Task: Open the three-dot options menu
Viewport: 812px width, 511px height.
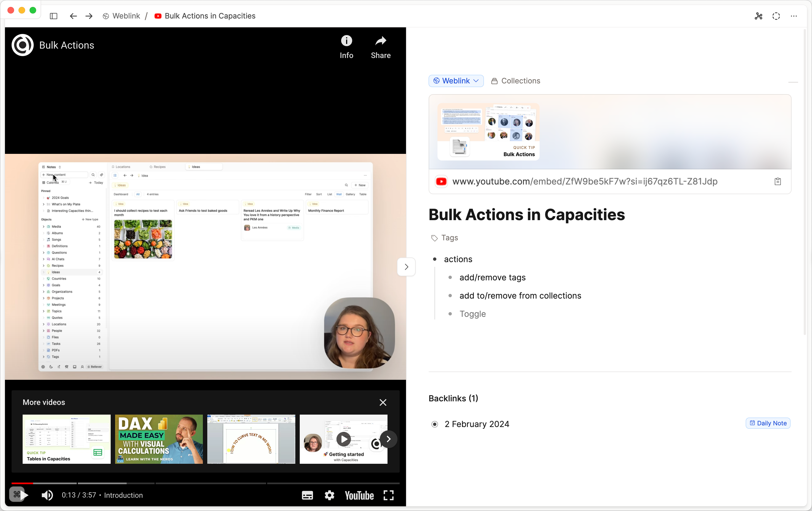Action: [x=794, y=16]
